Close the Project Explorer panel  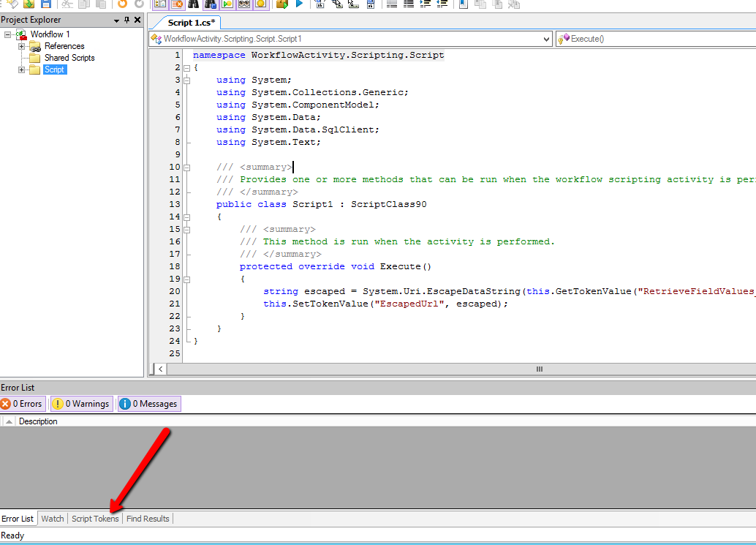(x=137, y=20)
